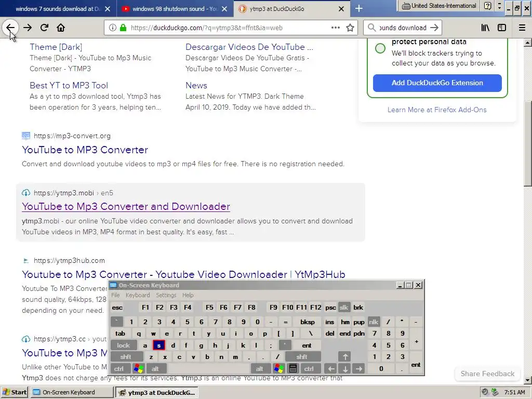This screenshot has width=532, height=399.
Task: Select the 'ytmp3 at DuckDuckGo' tab
Action: pos(292,9)
